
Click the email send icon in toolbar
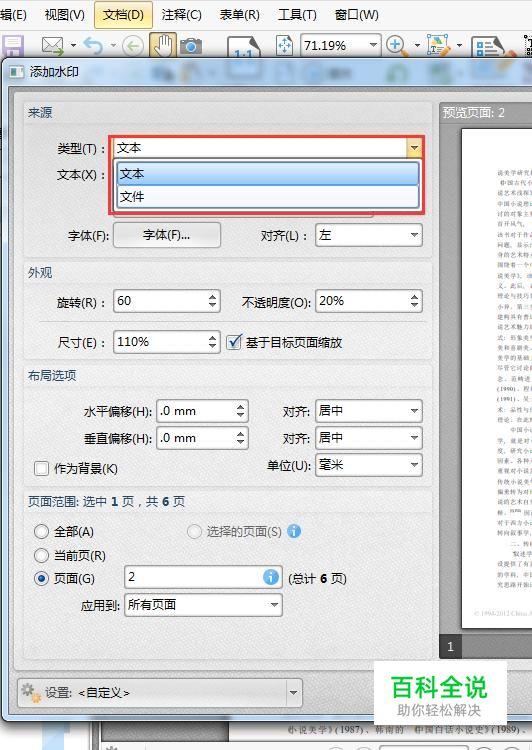(x=53, y=46)
